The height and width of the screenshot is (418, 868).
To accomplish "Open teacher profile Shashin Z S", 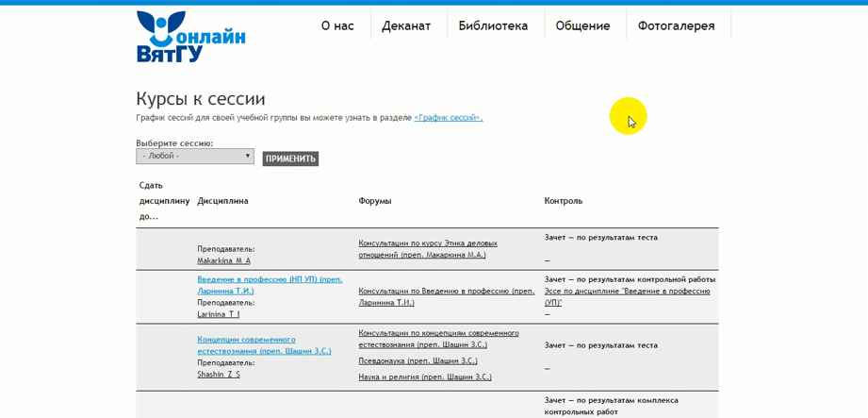I will (x=218, y=375).
